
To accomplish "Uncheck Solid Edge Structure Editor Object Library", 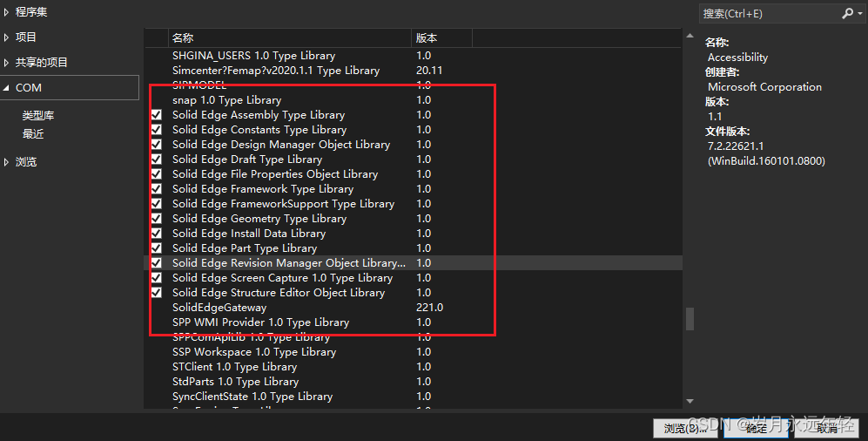I will (x=157, y=293).
